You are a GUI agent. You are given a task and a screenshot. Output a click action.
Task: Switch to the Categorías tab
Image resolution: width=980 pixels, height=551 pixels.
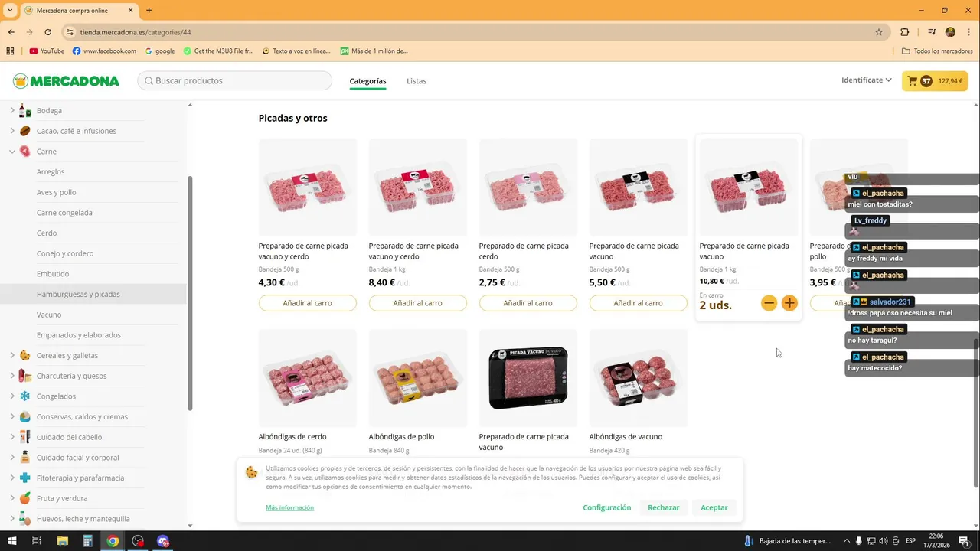(367, 81)
